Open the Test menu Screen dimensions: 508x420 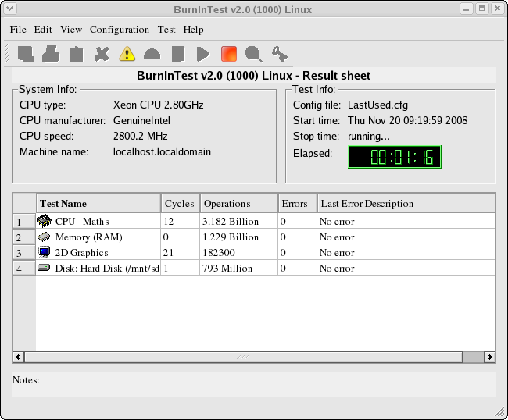click(x=166, y=30)
